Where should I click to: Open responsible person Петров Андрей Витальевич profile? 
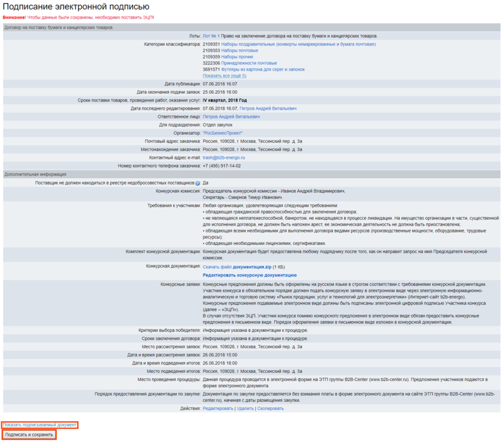231,117
